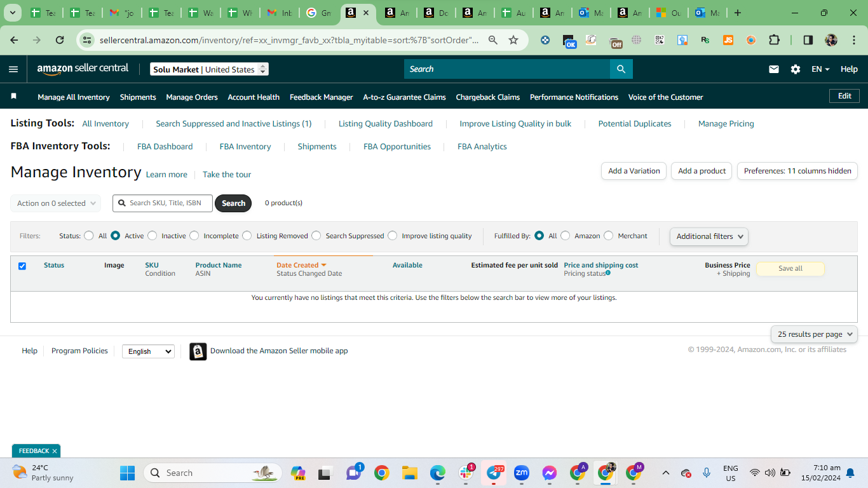
Task: Click the Amazon Seller Central logo
Action: (83, 69)
